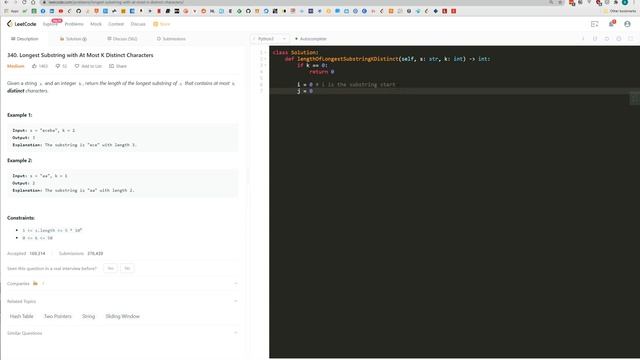Image resolution: width=640 pixels, height=360 pixels.
Task: Click the Example 2 explanation line
Action: click(x=73, y=190)
